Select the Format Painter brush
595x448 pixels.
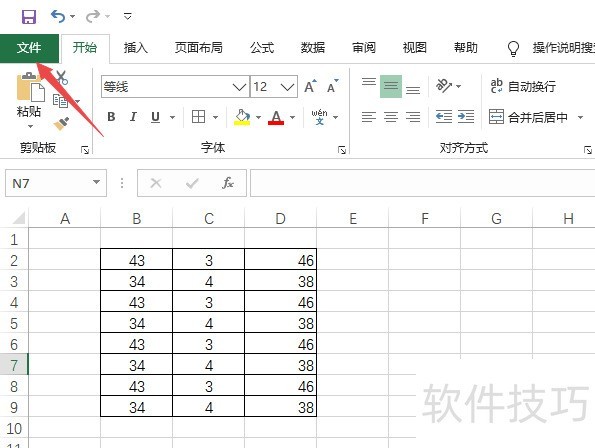click(x=61, y=123)
